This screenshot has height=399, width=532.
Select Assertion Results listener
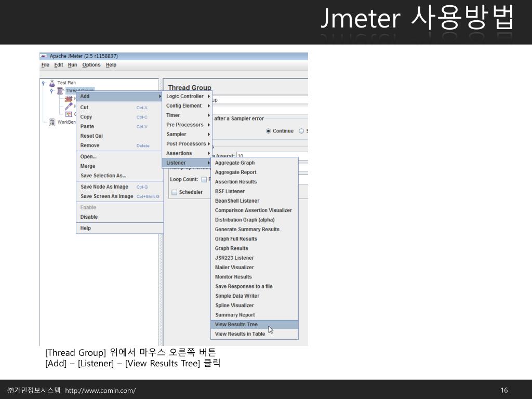(255, 182)
